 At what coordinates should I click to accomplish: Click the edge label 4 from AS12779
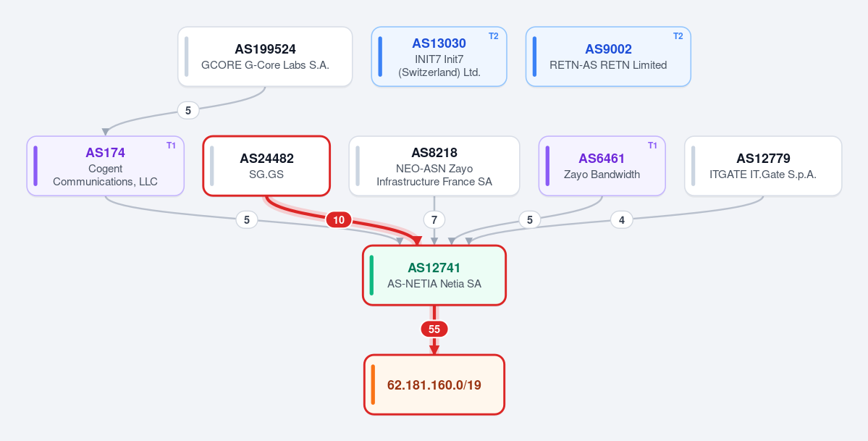pos(622,220)
